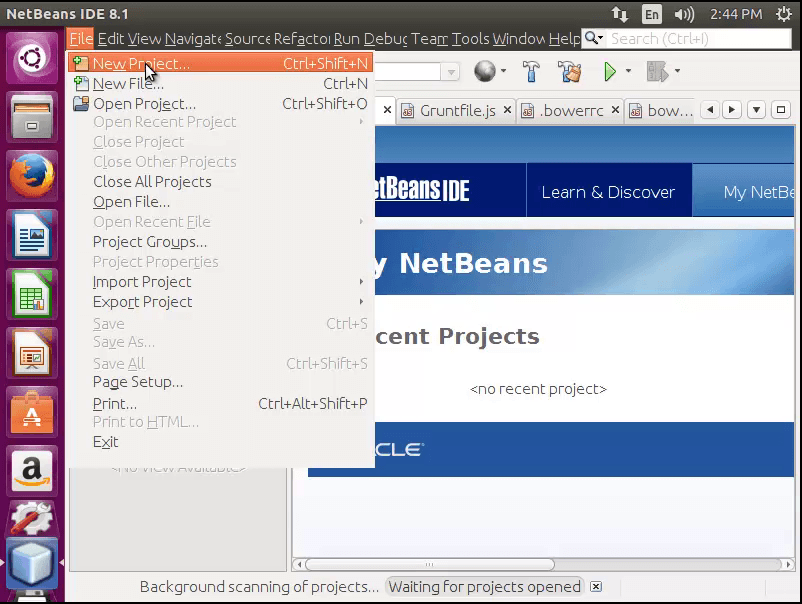The height and width of the screenshot is (604, 802).
Task: Click the browser globe toolbar icon
Action: (484, 71)
